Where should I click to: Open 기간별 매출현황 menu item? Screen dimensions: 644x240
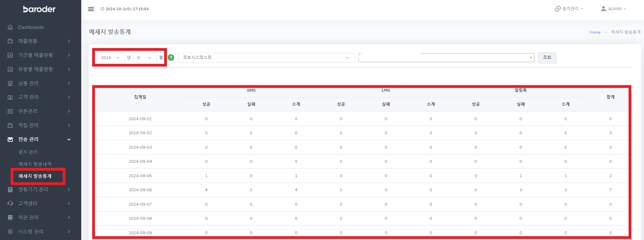[36, 55]
